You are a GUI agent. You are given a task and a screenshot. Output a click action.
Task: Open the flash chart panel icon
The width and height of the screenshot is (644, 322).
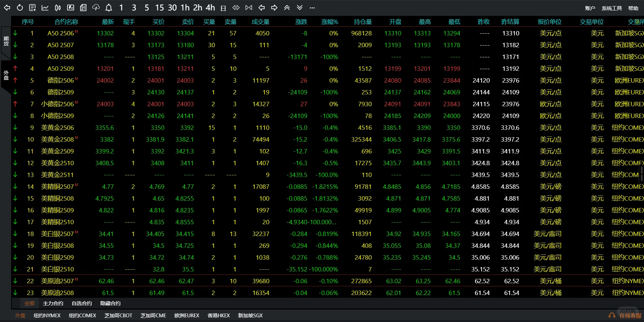(x=70, y=7)
